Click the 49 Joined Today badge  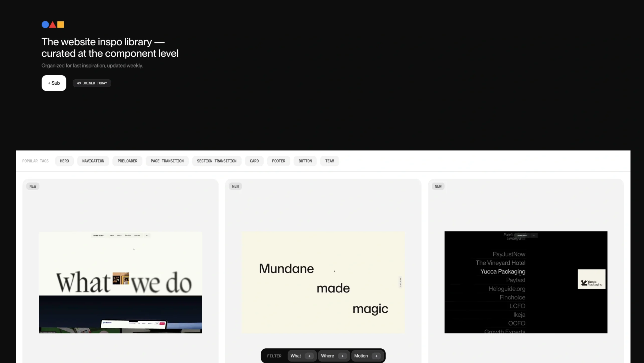(92, 83)
